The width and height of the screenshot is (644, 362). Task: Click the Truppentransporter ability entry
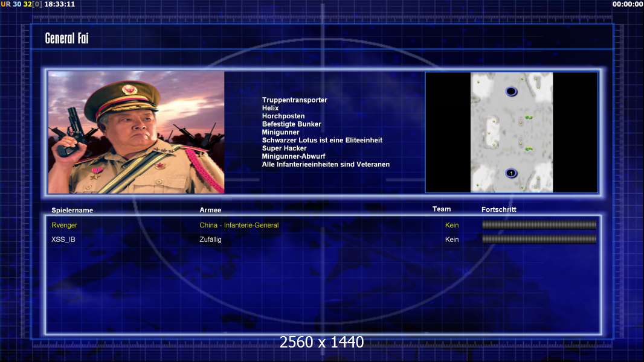pyautogui.click(x=294, y=100)
